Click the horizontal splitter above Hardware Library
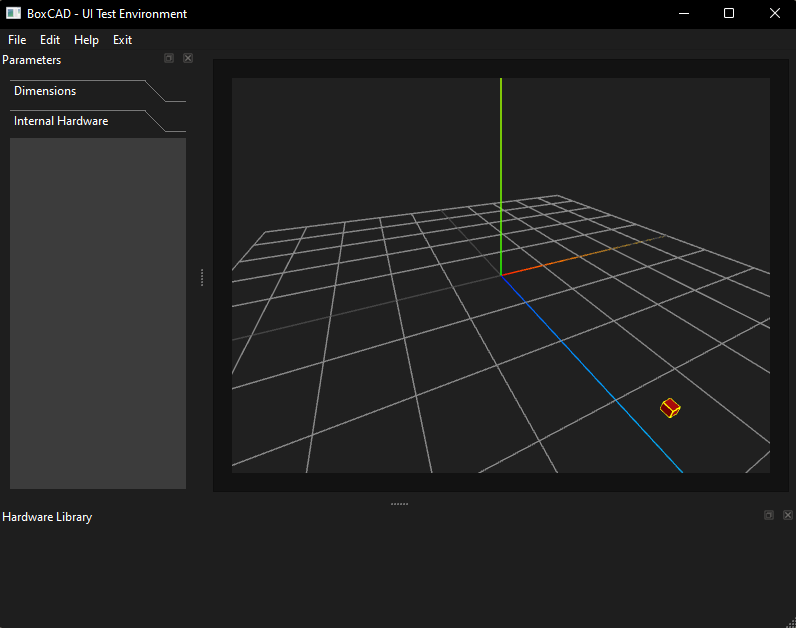This screenshot has width=796, height=628. tap(399, 504)
